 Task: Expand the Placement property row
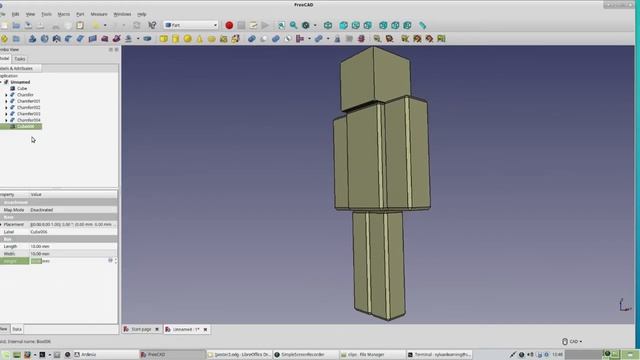(1, 224)
